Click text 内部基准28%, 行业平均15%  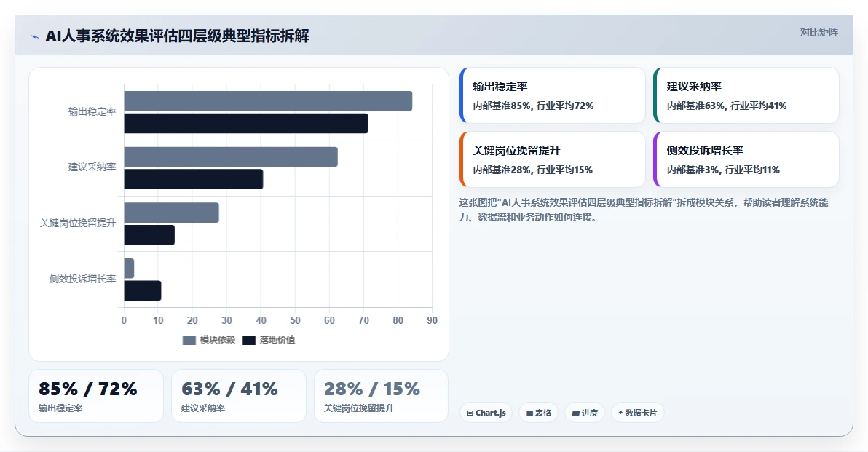[x=532, y=170]
